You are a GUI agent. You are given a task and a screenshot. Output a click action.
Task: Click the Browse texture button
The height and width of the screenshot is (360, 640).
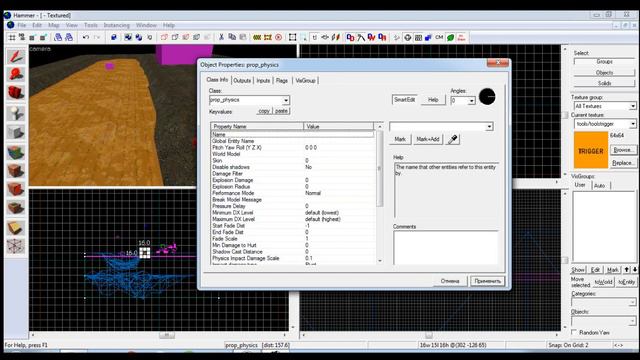622,150
